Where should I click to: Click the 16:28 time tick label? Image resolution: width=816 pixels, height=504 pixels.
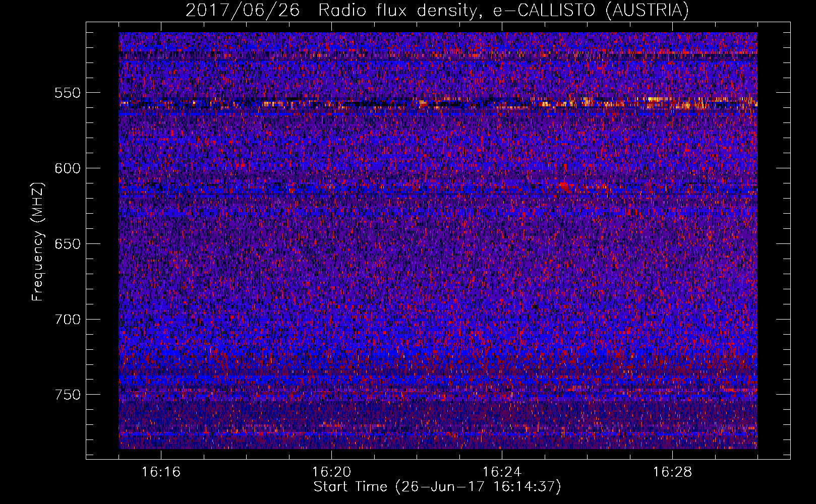672,472
